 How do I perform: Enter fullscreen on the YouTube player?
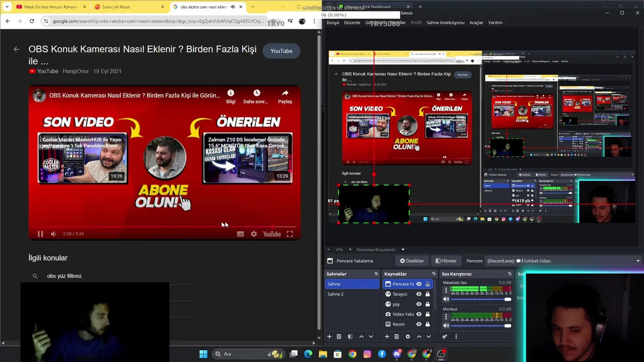(290, 234)
